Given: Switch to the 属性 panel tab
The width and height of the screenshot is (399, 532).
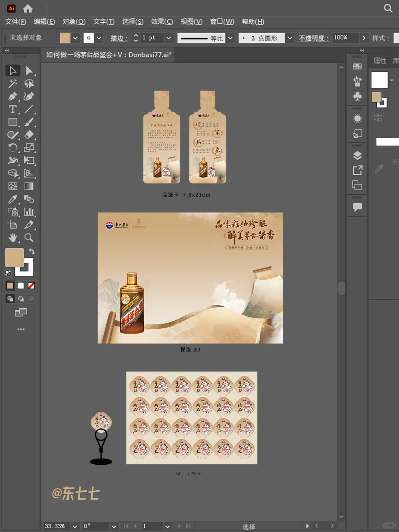Looking at the screenshot, I should point(379,61).
